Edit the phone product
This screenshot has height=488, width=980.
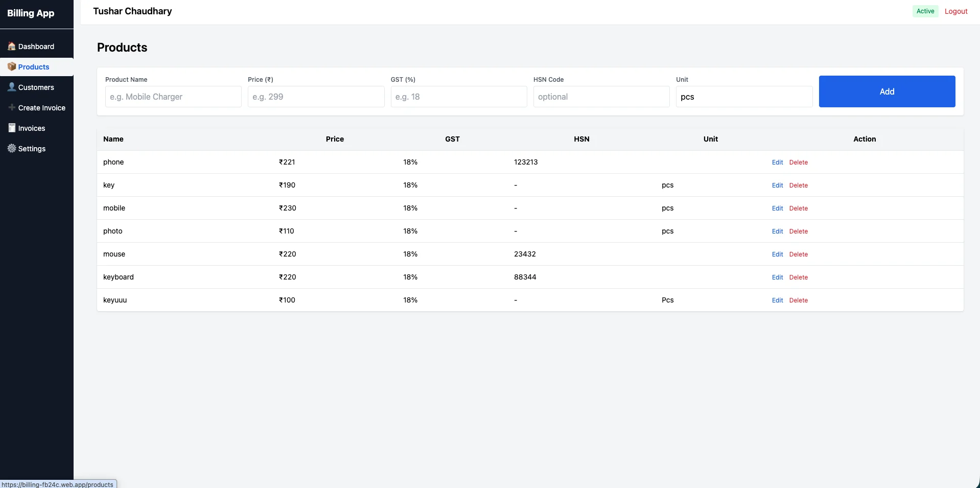[x=777, y=162]
